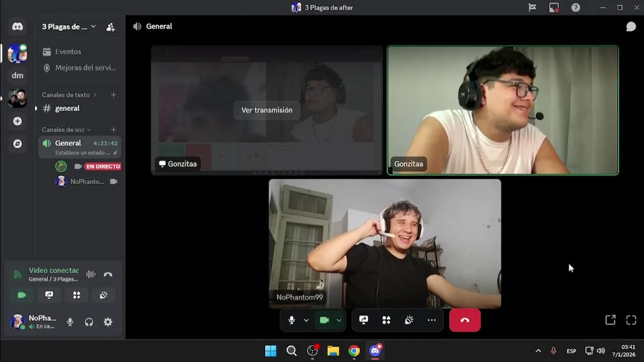
Task: Invite people to the server icon
Action: (111, 27)
